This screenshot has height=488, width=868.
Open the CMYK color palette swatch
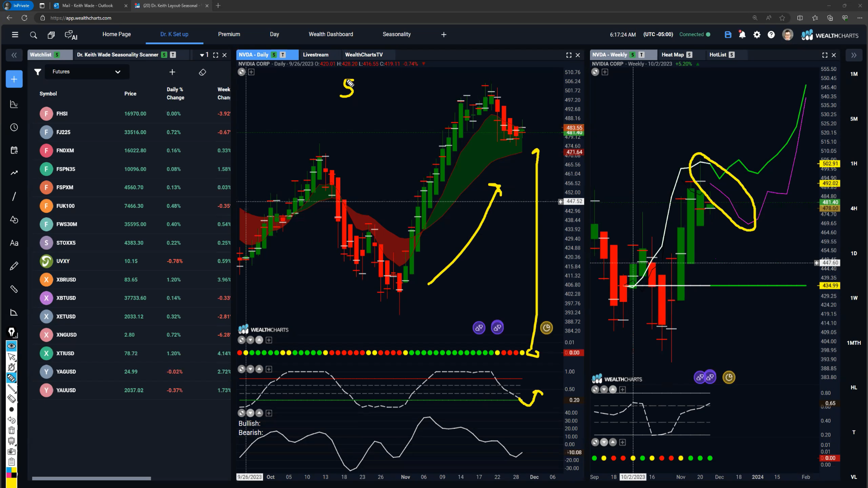pos(12,473)
